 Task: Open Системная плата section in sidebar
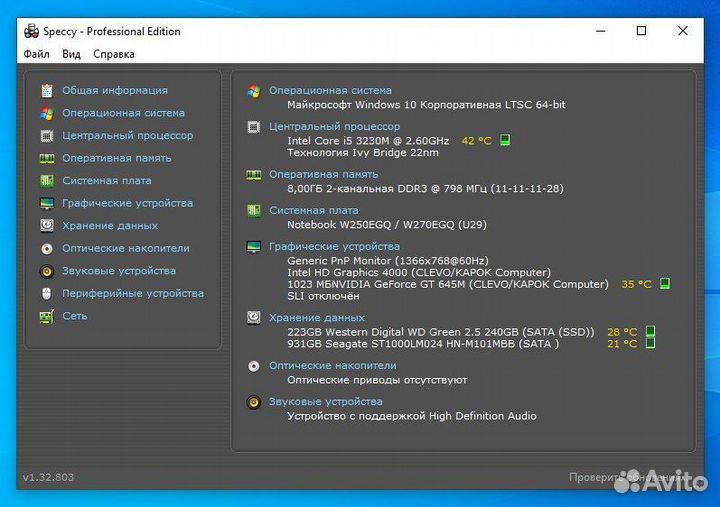pos(107,180)
